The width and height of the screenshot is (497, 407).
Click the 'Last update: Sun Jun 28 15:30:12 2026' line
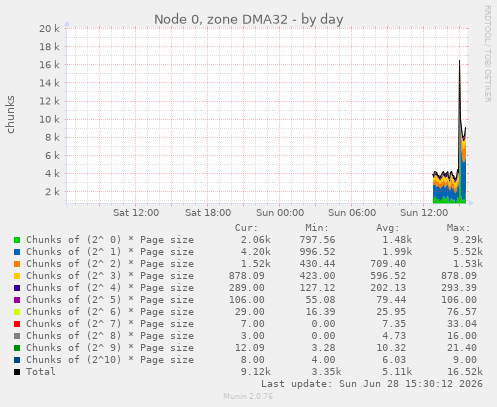[372, 384]
